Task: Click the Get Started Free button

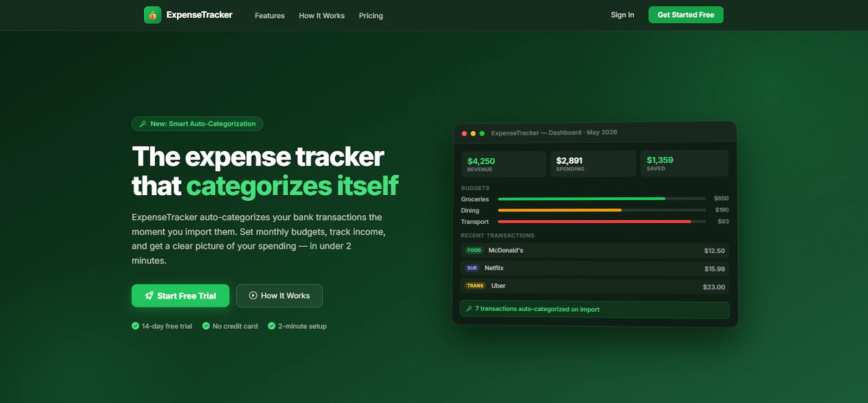Action: click(x=686, y=15)
